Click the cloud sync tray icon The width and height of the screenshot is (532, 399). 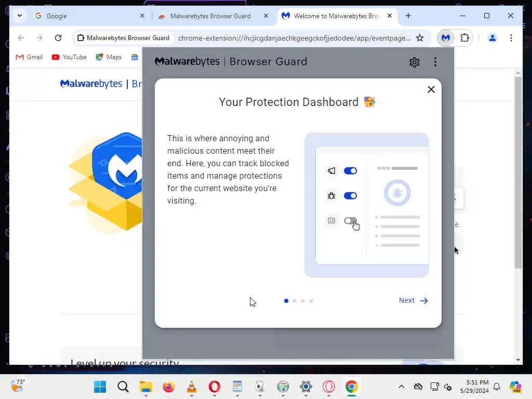point(418,387)
